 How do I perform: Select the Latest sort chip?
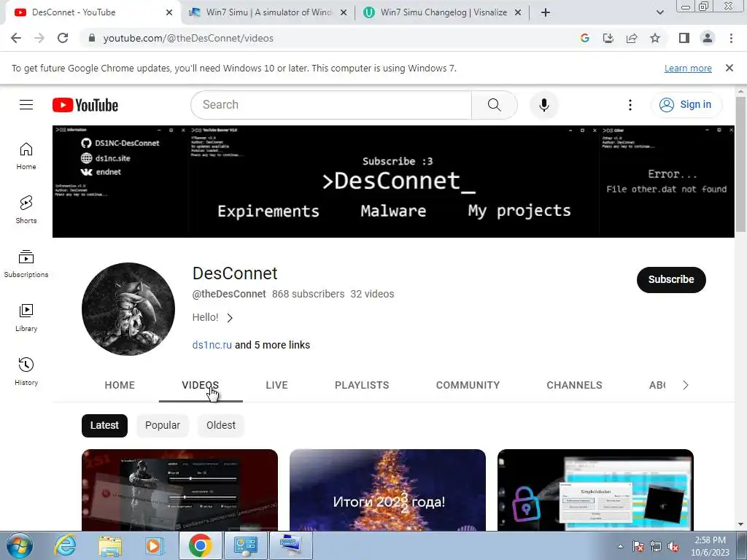pos(104,425)
